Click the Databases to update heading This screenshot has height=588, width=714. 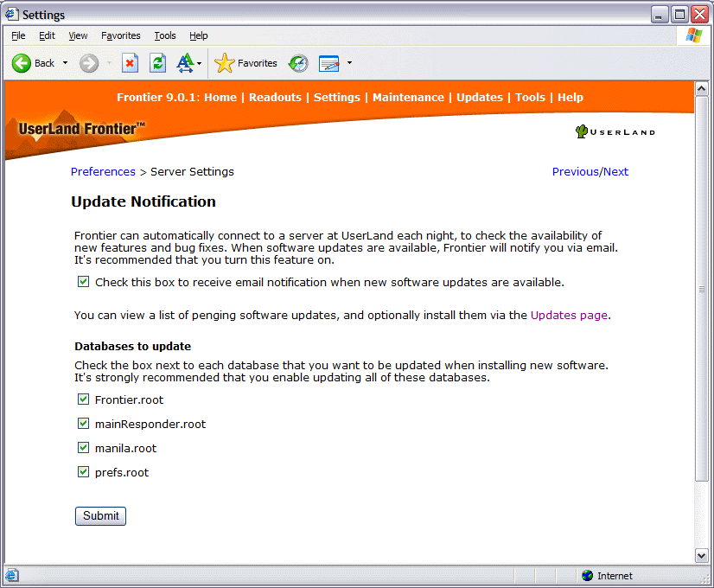(132, 346)
